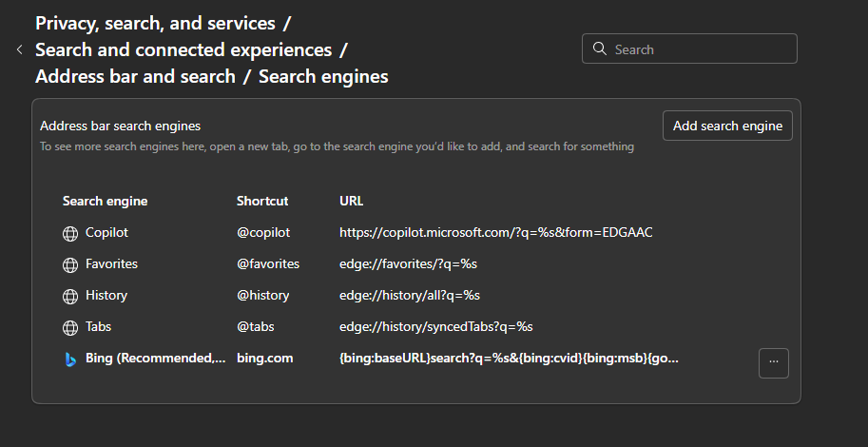
Task: Click the back arrow next to breadcrumb
Action: pos(19,49)
